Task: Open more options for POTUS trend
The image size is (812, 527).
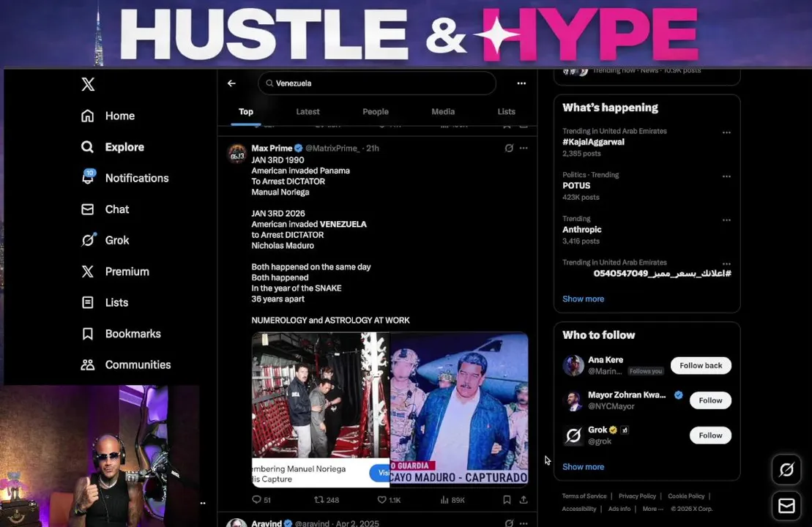Action: point(726,176)
